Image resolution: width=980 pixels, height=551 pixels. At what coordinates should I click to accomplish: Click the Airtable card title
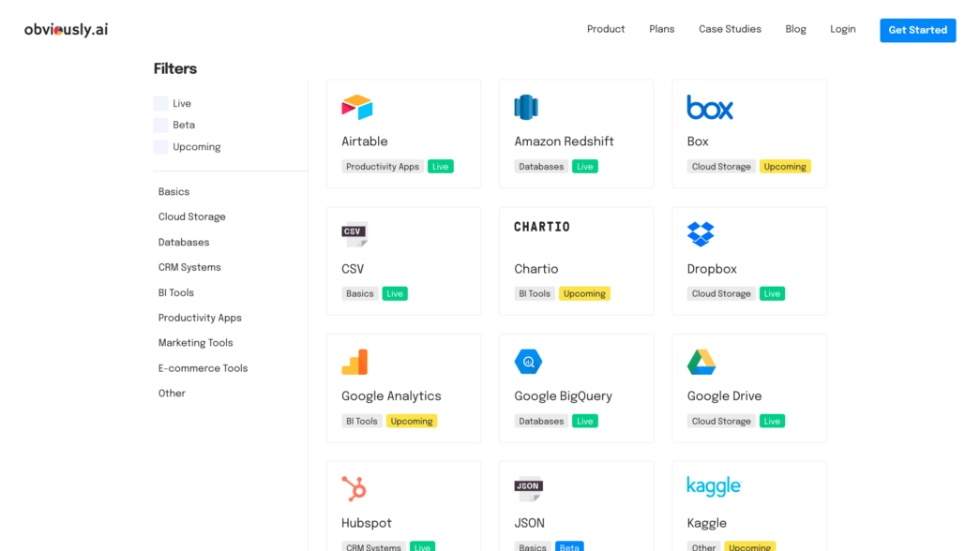coord(365,141)
